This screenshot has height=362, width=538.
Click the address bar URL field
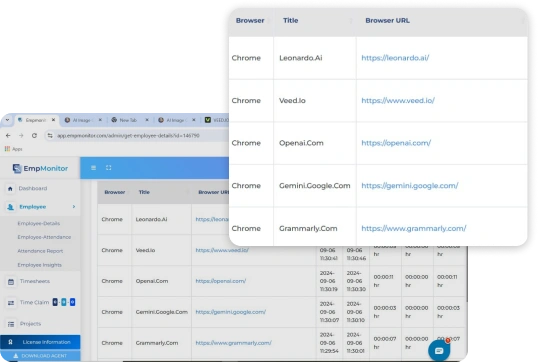[x=137, y=136]
